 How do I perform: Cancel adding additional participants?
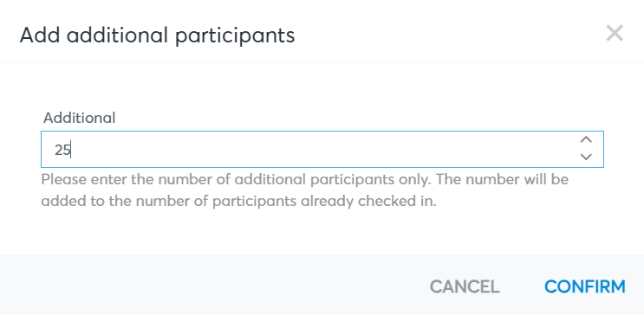point(465,286)
